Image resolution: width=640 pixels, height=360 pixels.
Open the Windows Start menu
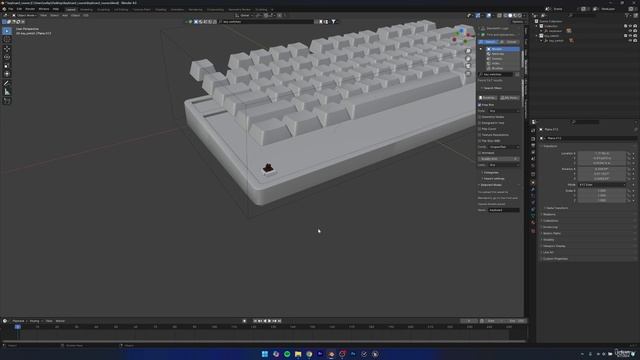264,354
